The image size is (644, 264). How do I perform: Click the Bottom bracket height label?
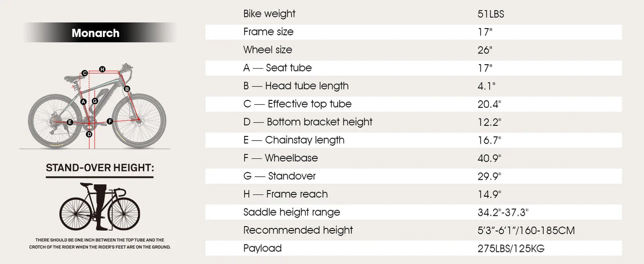tap(308, 122)
